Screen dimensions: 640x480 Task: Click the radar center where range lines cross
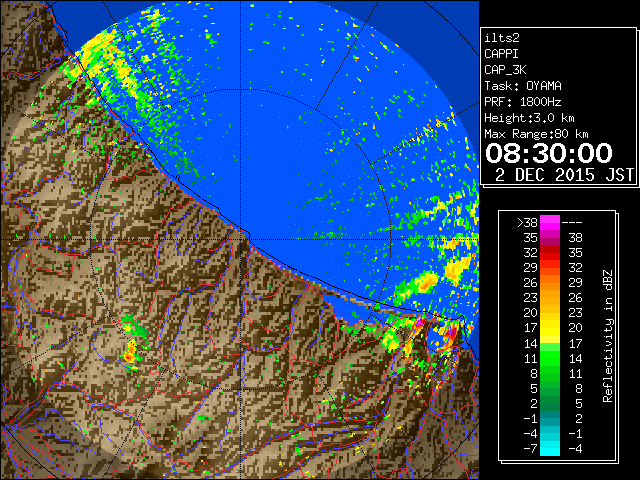(x=241, y=239)
